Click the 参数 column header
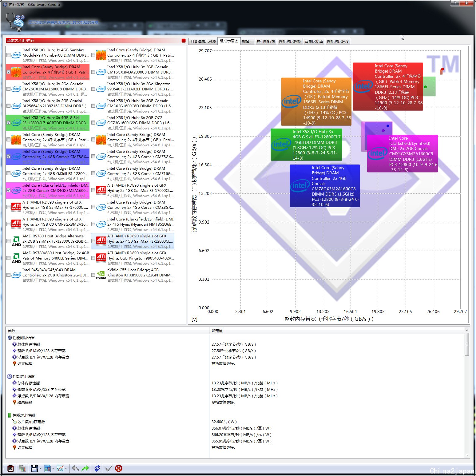The image size is (476, 476). 108,331
